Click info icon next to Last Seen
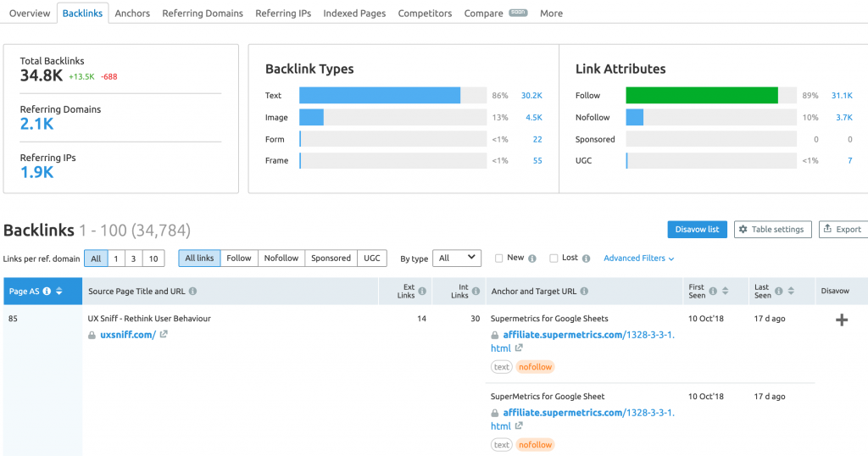The width and height of the screenshot is (868, 456). 779,291
